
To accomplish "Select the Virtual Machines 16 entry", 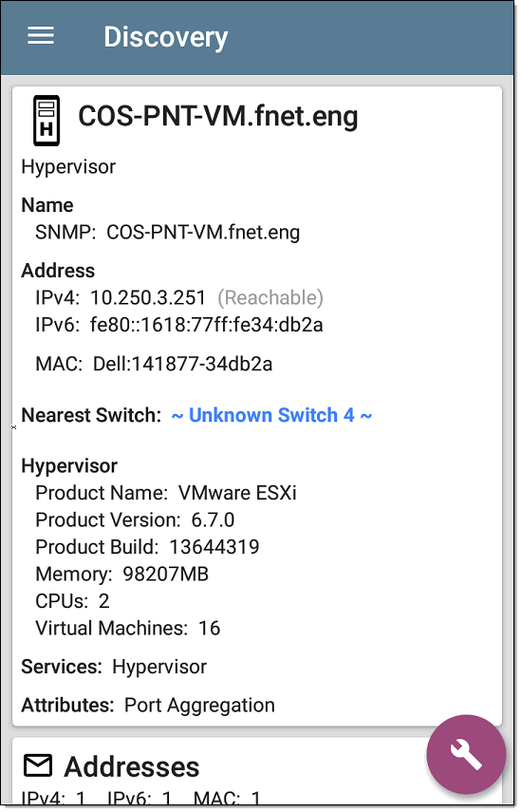I will tap(128, 628).
